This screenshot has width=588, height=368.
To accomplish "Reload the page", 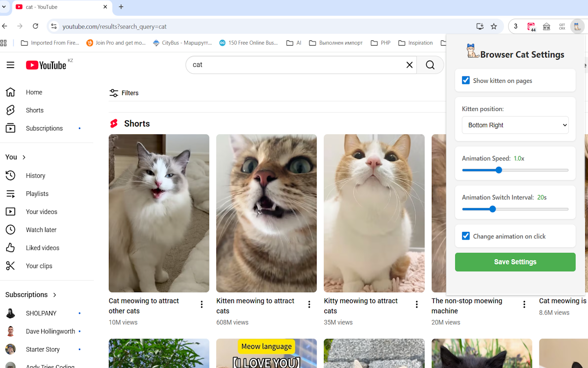I will click(x=35, y=26).
